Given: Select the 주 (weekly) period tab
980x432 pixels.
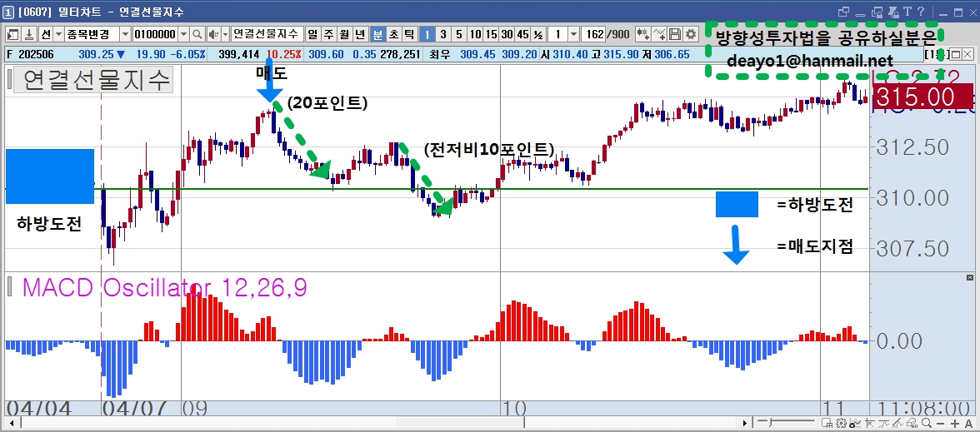Looking at the screenshot, I should point(328,33).
